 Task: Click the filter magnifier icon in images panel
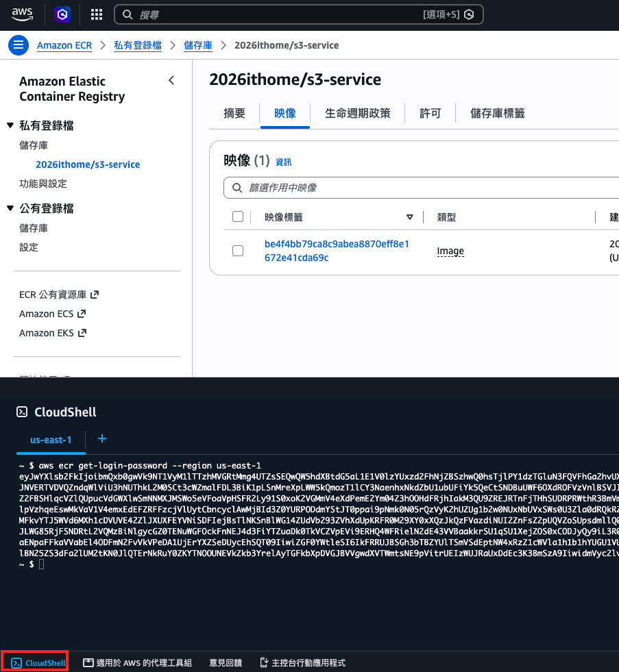(x=237, y=188)
